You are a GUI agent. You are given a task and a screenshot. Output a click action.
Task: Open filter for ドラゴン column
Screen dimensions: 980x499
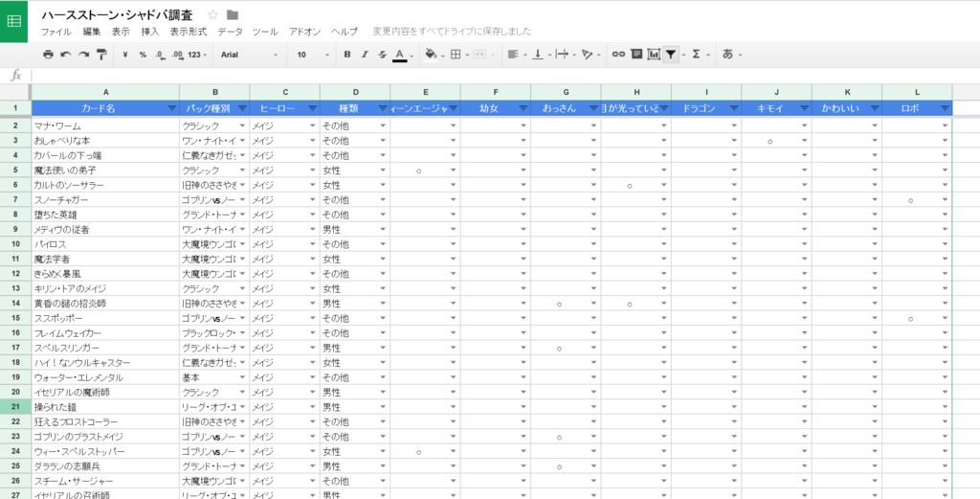[x=734, y=108]
